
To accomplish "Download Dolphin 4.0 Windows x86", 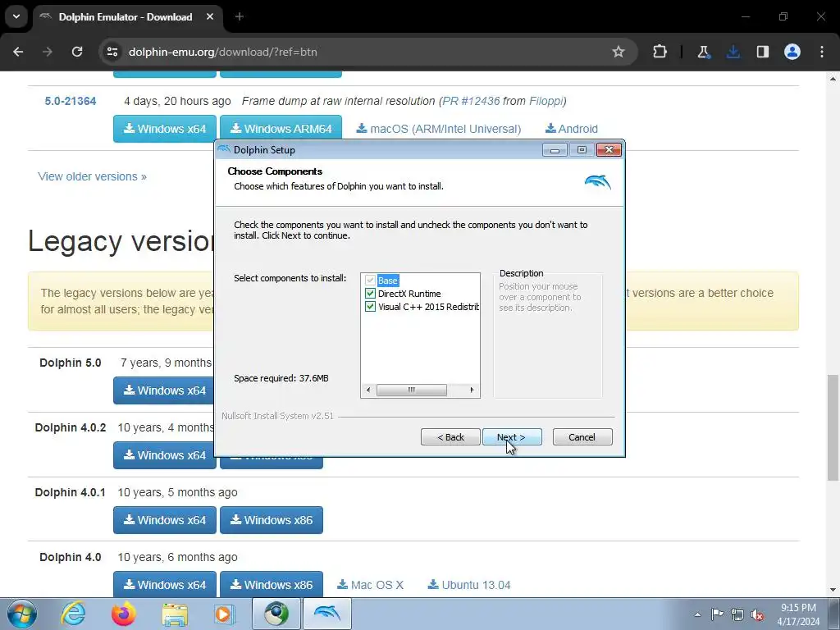I will click(x=271, y=584).
